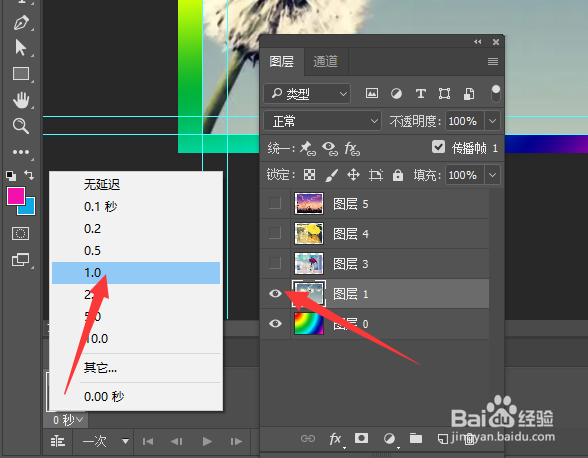588x458 pixels.
Task: Unify layer style fx icon
Action: pos(352,149)
